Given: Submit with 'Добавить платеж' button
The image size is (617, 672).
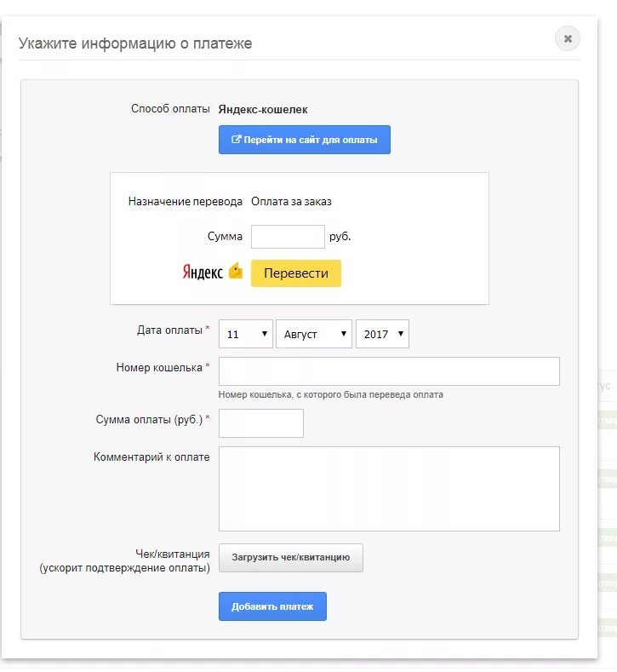Looking at the screenshot, I should tap(272, 606).
